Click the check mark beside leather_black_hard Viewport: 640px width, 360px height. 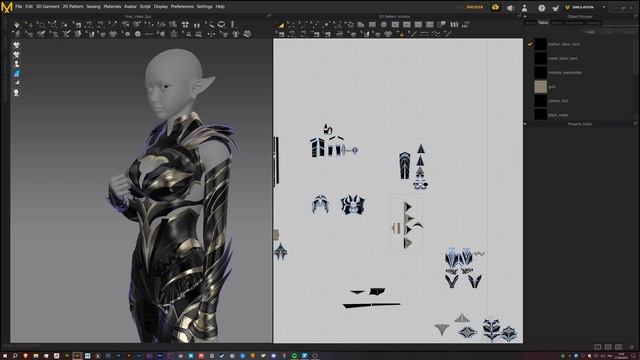pyautogui.click(x=530, y=44)
